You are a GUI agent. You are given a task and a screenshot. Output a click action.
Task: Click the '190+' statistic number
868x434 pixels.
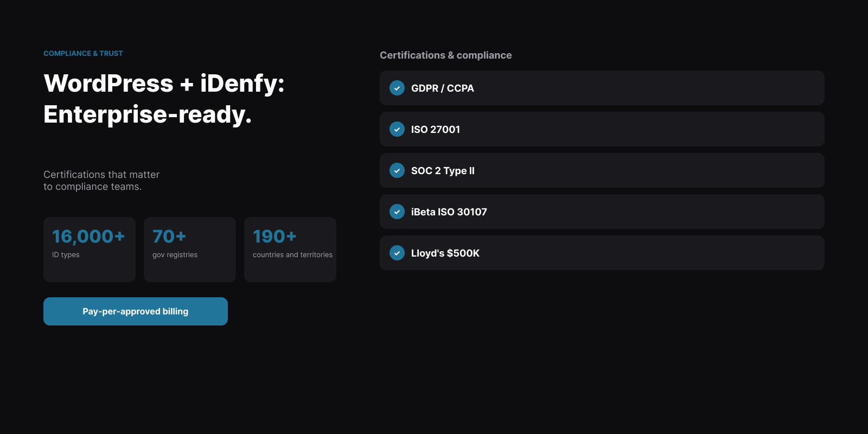[x=275, y=237]
